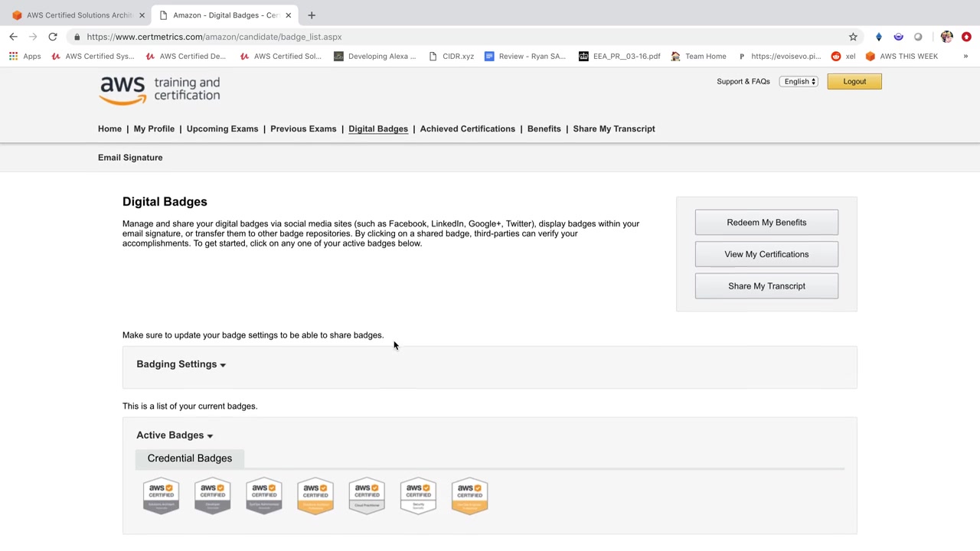Click the 'This is a list of your current badges.' text
Screen dimensions: 980x551
pyautogui.click(x=190, y=406)
